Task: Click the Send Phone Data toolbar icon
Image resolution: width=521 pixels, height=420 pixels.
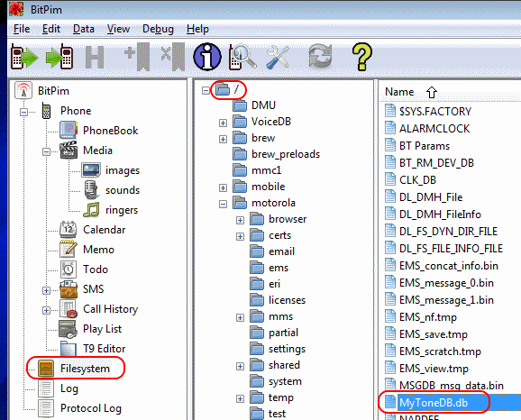Action: (x=59, y=57)
